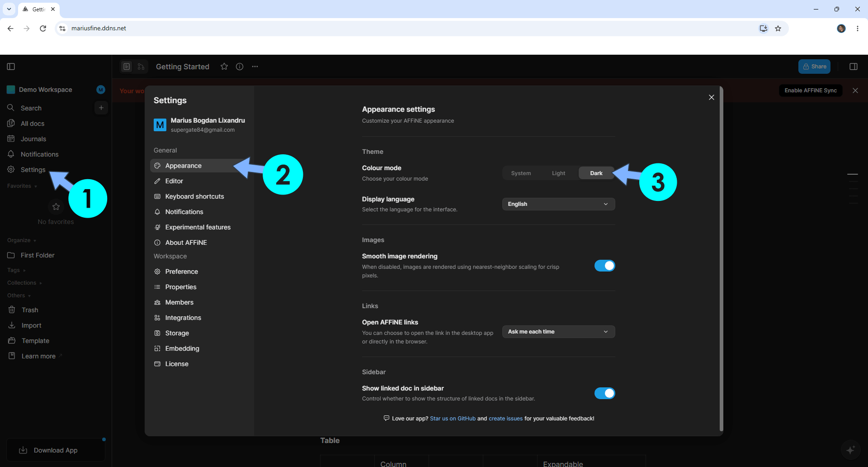The height and width of the screenshot is (467, 868).
Task: Toggle Smooth image rendering switch
Action: click(604, 266)
